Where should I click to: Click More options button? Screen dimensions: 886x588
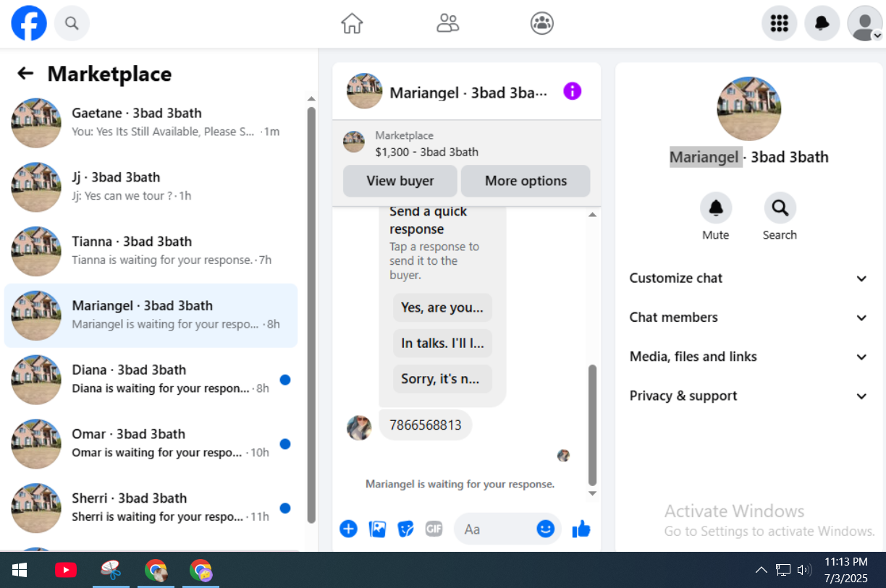coord(526,181)
